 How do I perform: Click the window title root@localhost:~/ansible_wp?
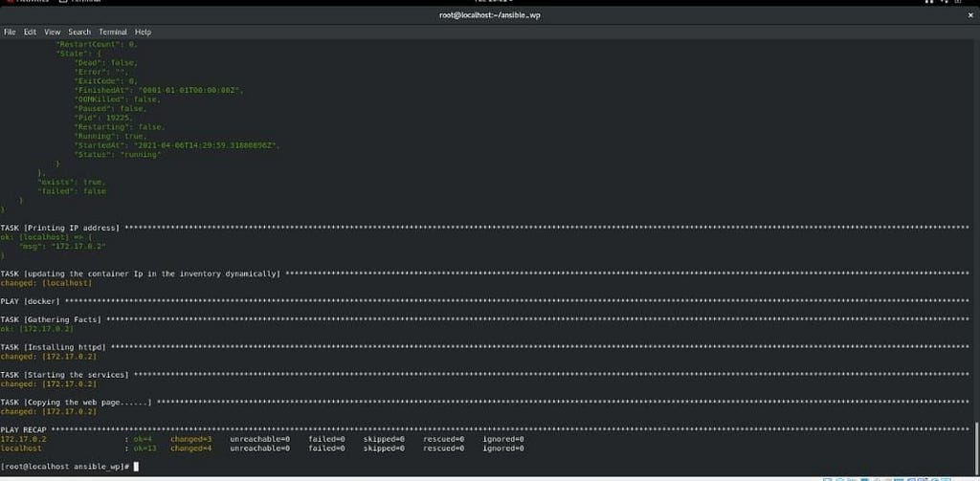(490, 15)
